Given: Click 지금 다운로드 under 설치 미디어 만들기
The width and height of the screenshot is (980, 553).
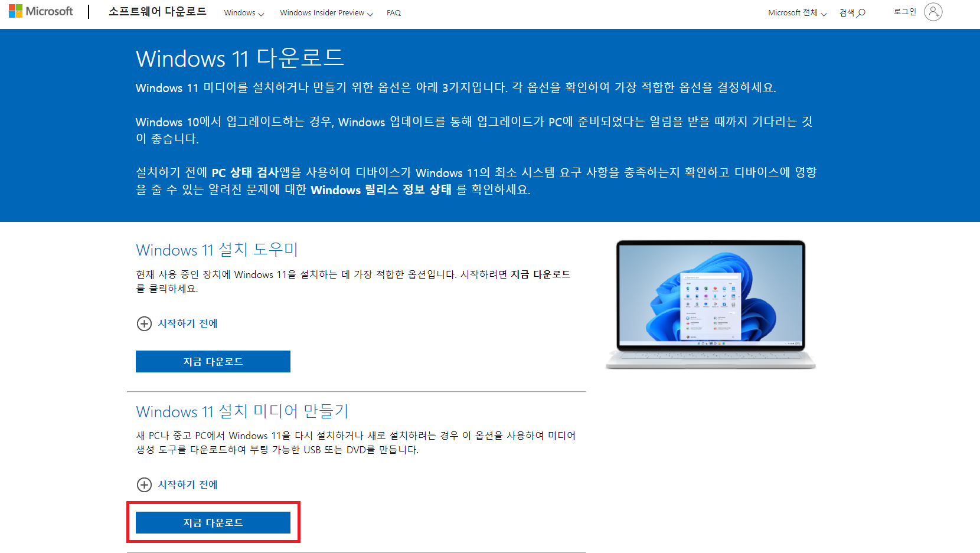Looking at the screenshot, I should click(x=213, y=523).
